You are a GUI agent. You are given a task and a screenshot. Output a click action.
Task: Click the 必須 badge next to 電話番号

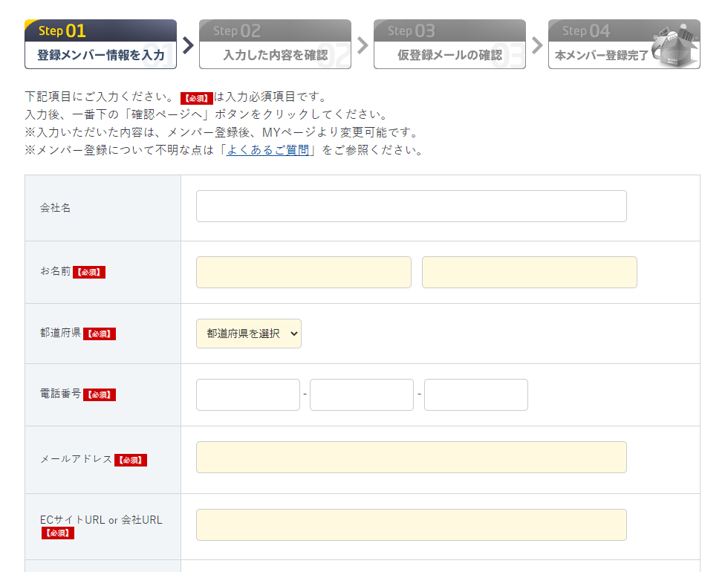coord(100,394)
